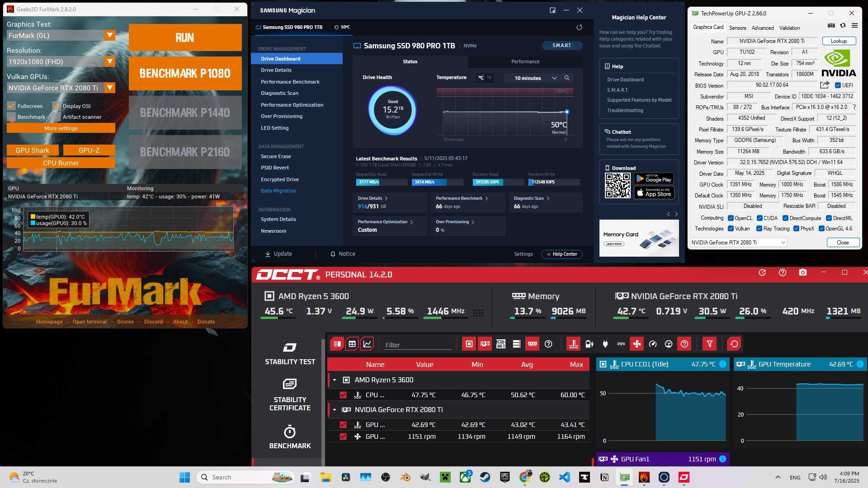This screenshot has width=868, height=488.
Task: Click temperature graph magnifier icon in Magician
Action: click(567, 78)
